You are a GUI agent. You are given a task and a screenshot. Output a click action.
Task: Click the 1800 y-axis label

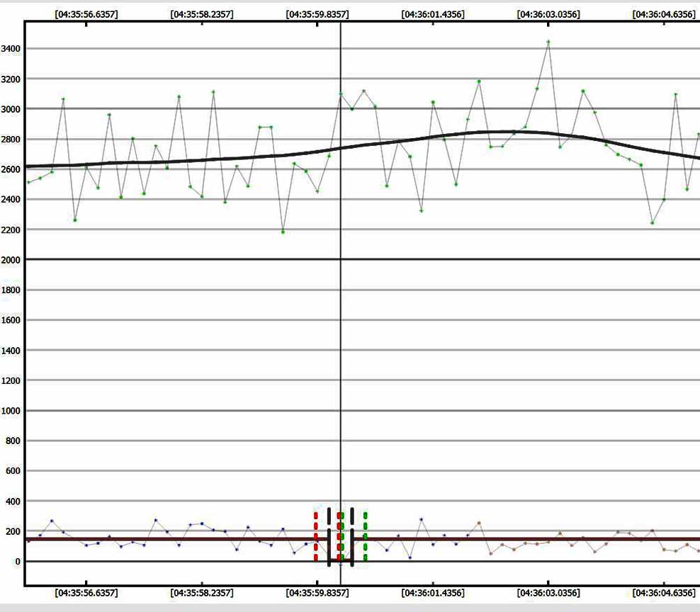10,290
